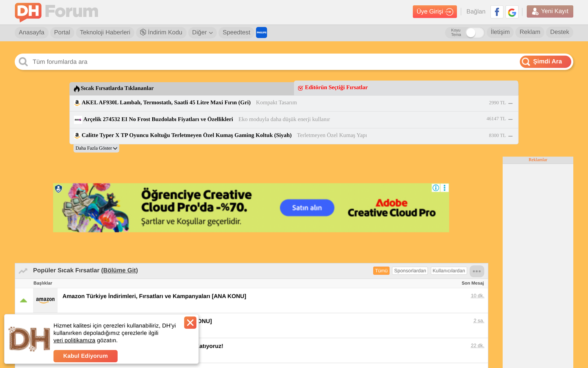Open Arçelik 274532 EI Buzdolabı deal link
This screenshot has height=368, width=588.
[x=158, y=119]
